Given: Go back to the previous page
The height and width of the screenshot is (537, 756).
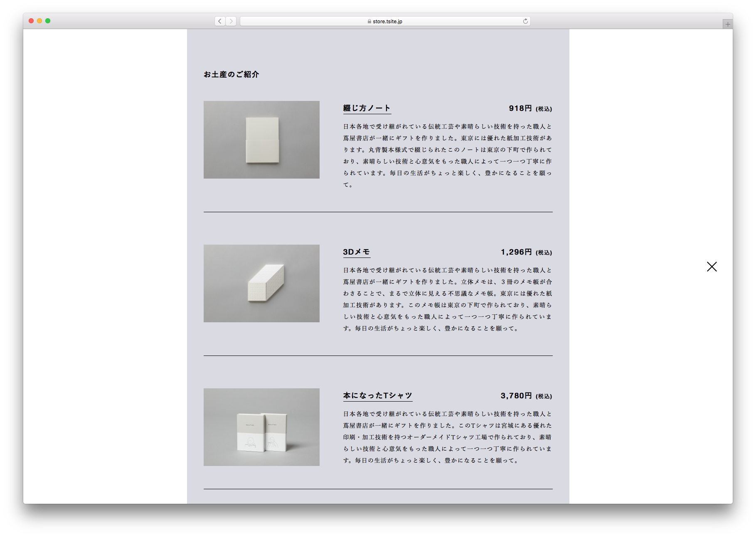Looking at the screenshot, I should (x=220, y=21).
